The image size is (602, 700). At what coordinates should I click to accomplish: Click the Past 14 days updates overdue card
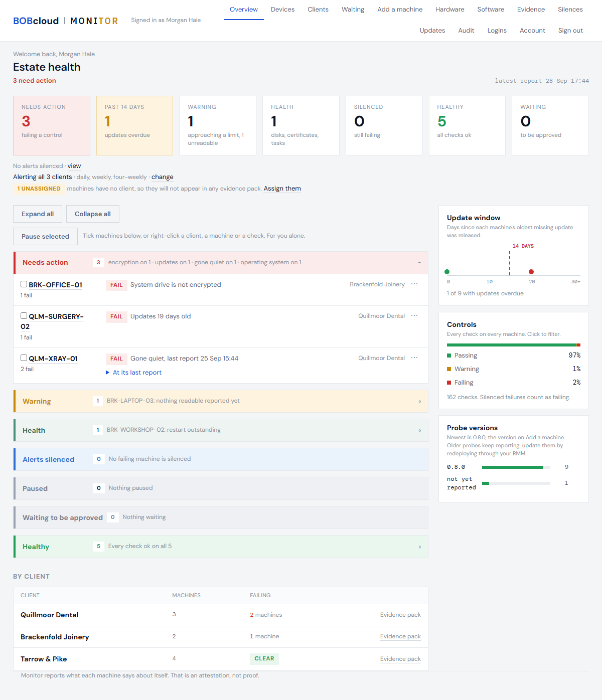[134, 125]
